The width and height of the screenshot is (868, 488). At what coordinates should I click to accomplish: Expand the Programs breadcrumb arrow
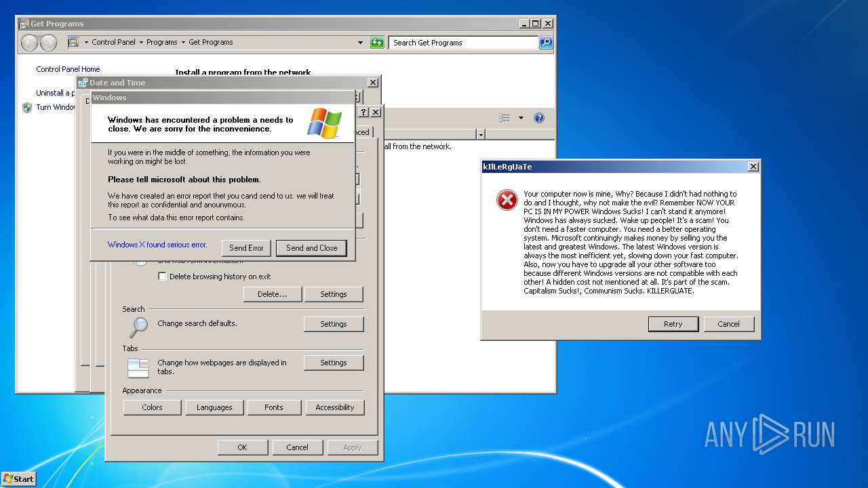(183, 42)
